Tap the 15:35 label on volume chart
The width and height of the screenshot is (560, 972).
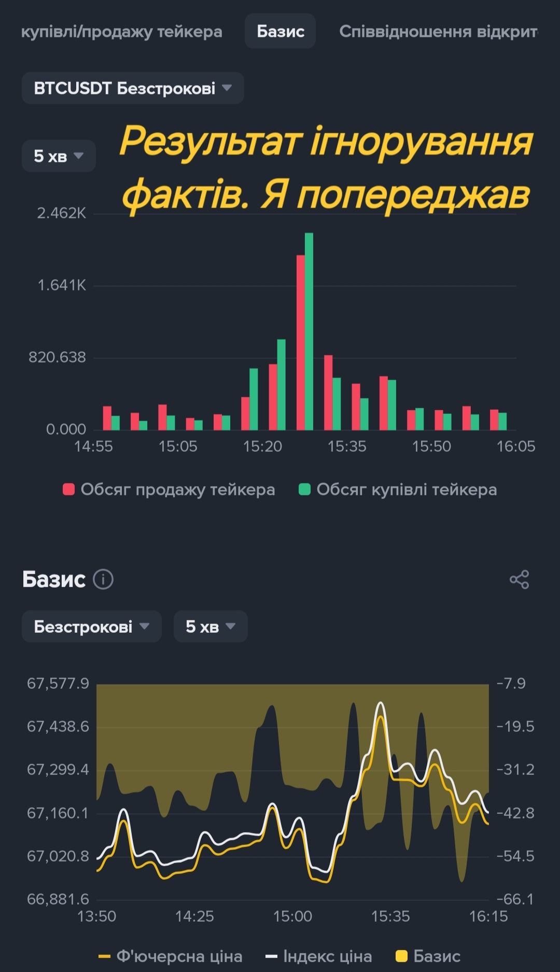(x=347, y=446)
